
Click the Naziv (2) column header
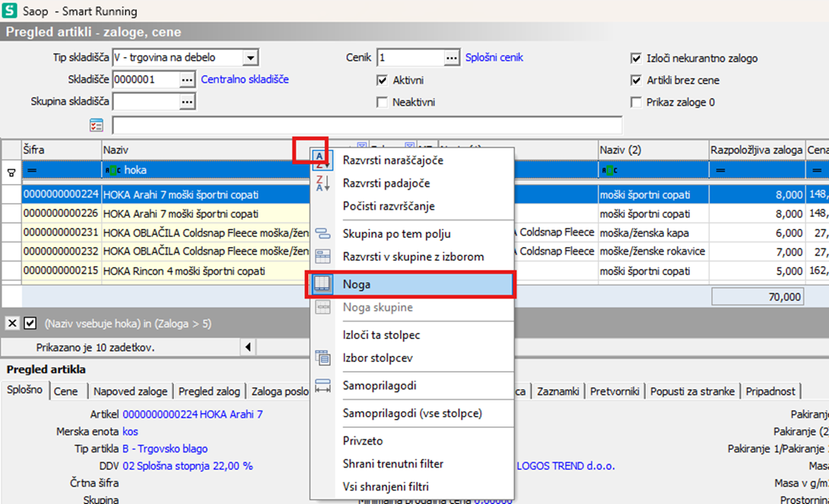pos(653,150)
